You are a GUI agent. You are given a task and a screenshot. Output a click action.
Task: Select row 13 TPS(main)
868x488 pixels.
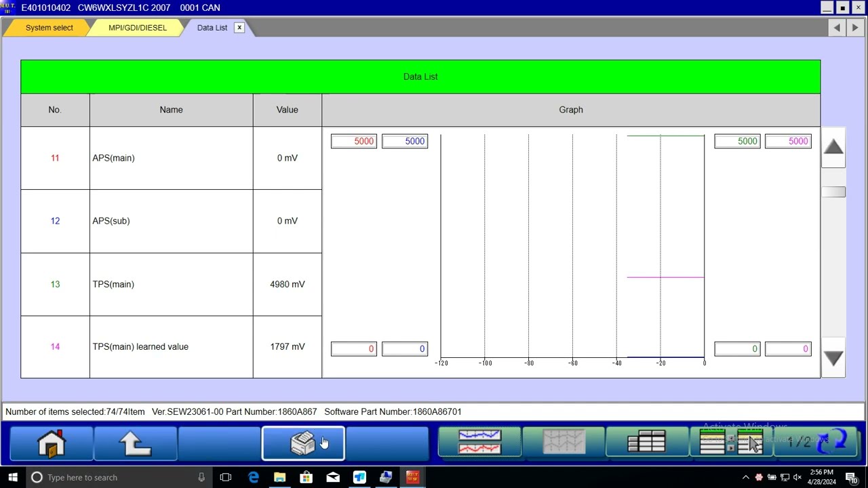click(172, 284)
